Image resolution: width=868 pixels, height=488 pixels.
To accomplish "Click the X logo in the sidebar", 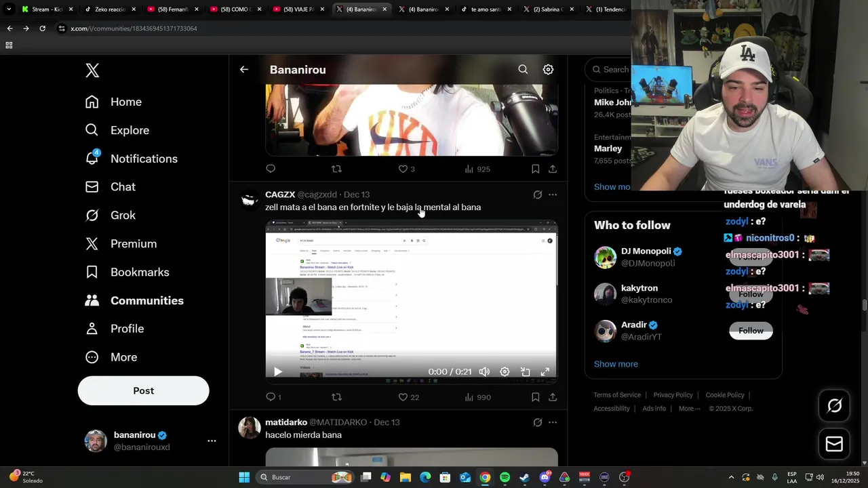I will 92,70.
